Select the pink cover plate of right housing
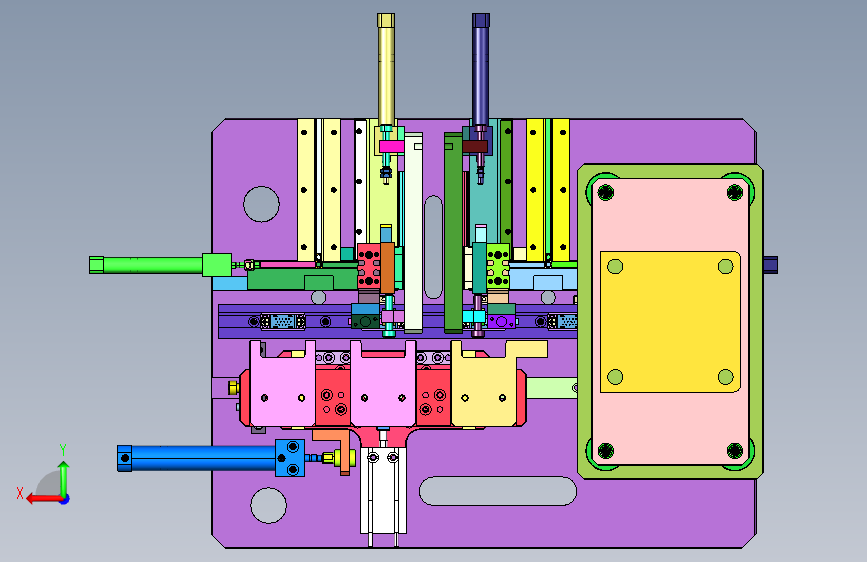The image size is (867, 562). (670, 221)
